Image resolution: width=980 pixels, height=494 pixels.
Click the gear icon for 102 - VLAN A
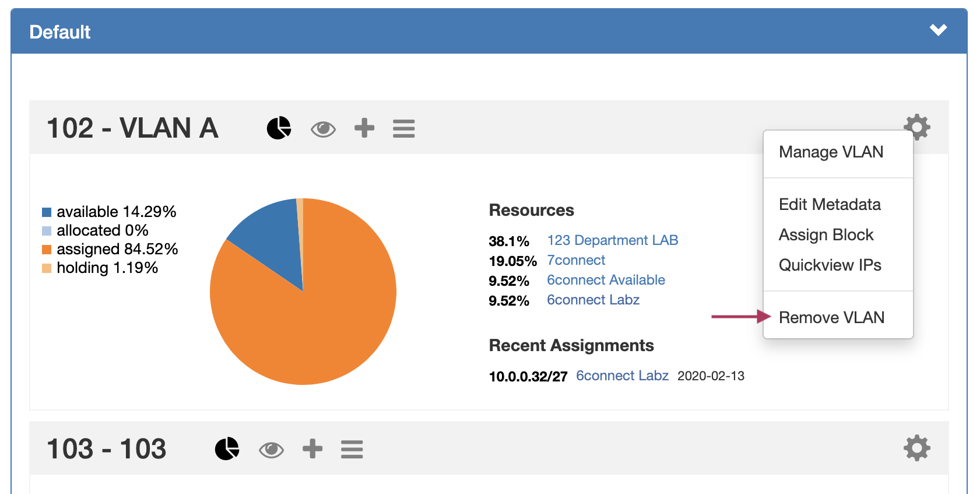916,126
